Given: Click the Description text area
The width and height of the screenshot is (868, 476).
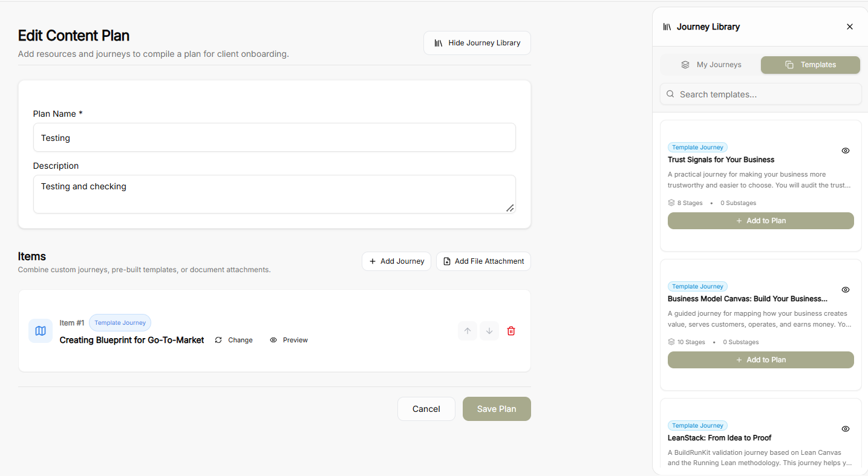Looking at the screenshot, I should [275, 194].
